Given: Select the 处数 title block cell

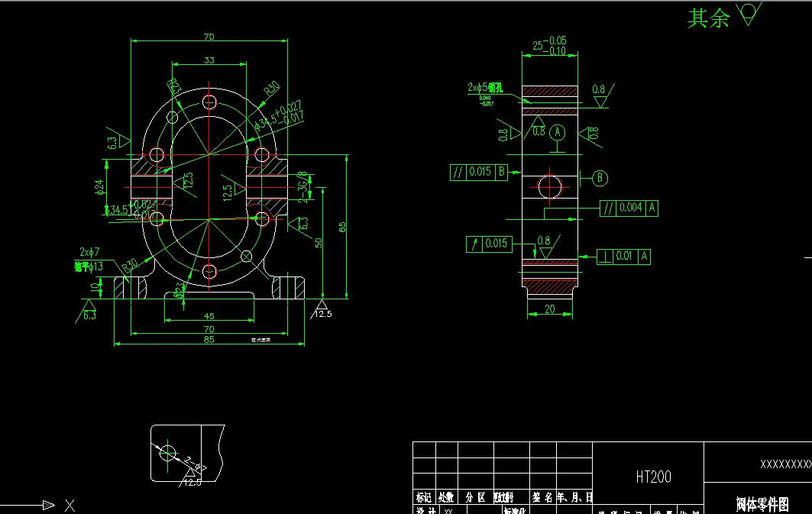Looking at the screenshot, I should [x=446, y=497].
